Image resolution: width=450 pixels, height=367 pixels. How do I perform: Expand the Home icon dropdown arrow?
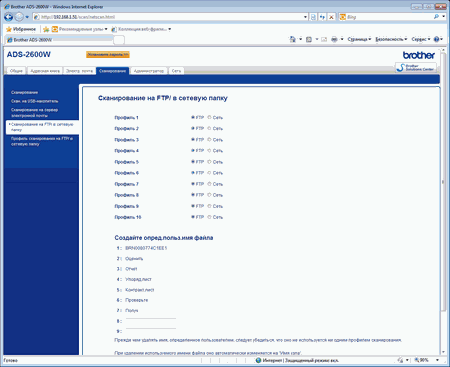(300, 39)
